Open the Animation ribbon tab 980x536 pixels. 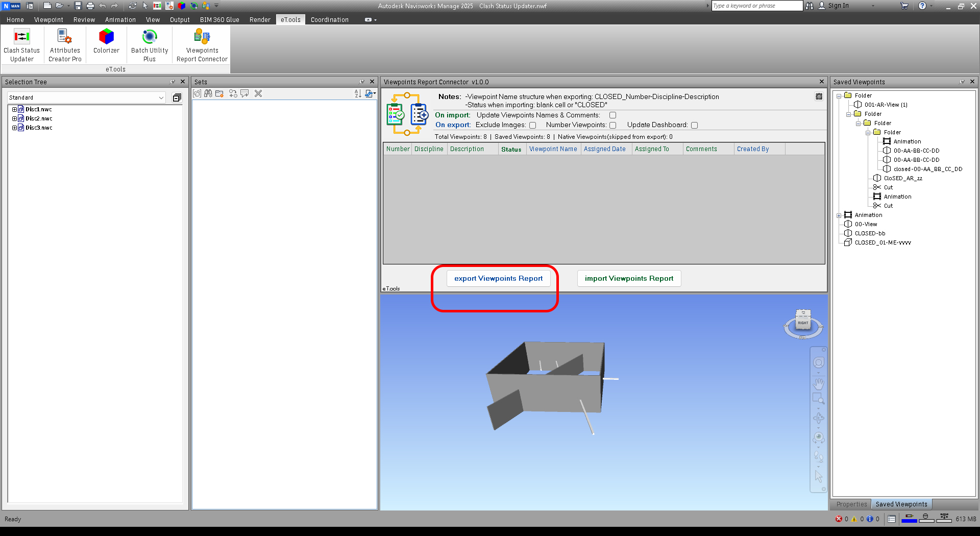pos(120,19)
